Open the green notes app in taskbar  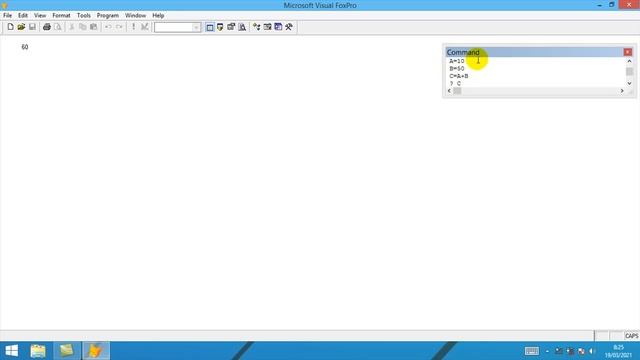coord(67,351)
